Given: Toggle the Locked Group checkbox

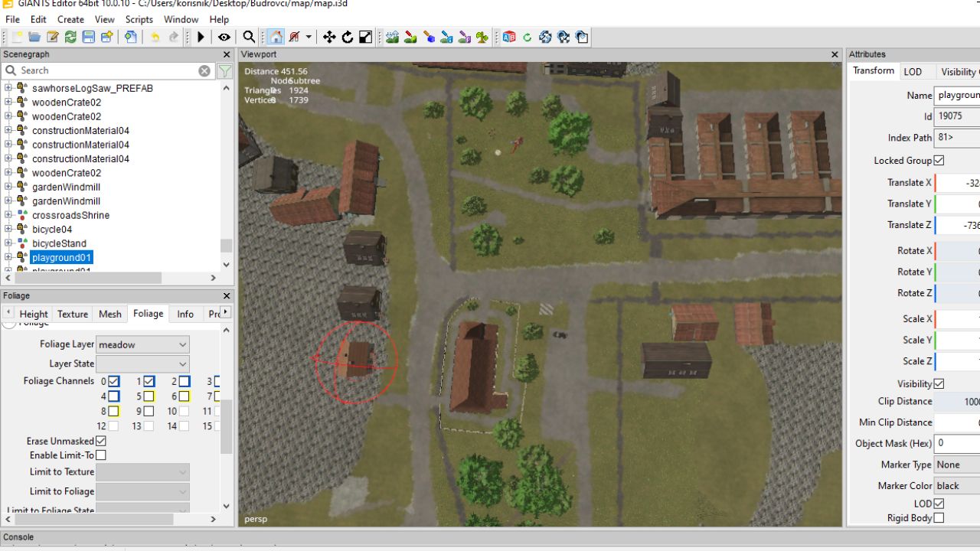Looking at the screenshot, I should click(939, 161).
